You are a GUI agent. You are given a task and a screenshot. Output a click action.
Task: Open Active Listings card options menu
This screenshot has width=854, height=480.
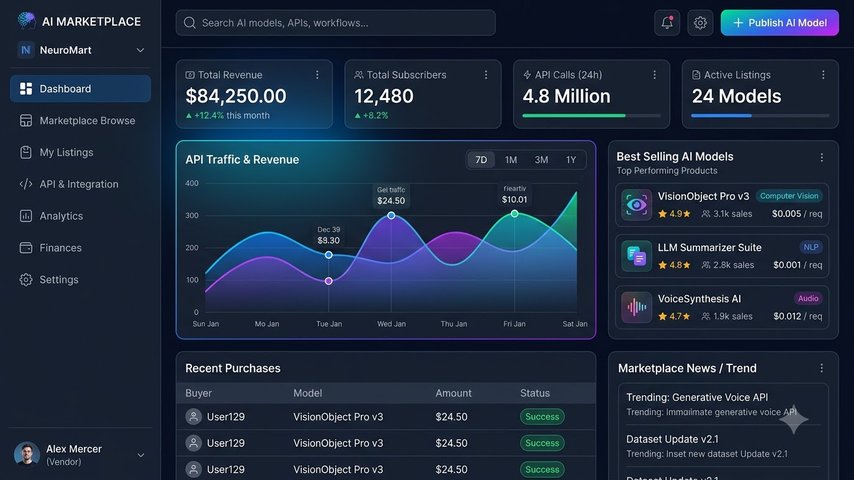tap(823, 75)
